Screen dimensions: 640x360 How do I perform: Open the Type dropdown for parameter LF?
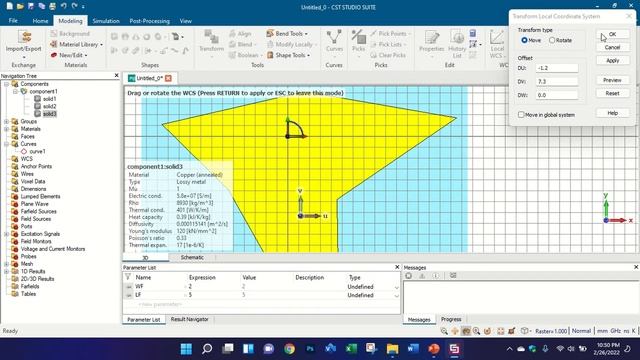[396, 296]
